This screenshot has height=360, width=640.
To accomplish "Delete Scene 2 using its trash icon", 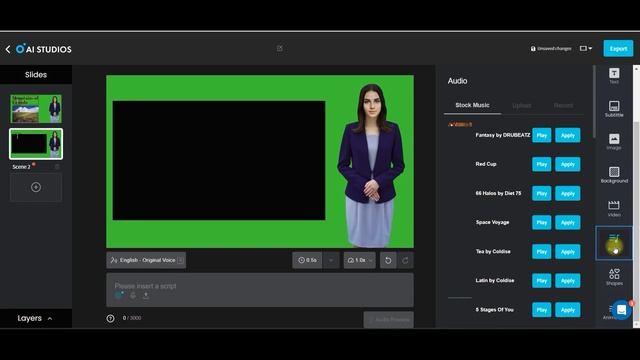I will point(57,167).
